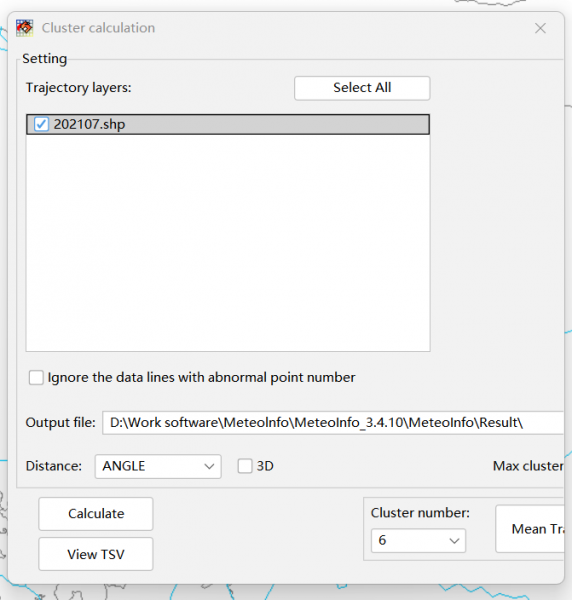Click the Setting group title
This screenshot has height=600, width=572.
[x=44, y=59]
